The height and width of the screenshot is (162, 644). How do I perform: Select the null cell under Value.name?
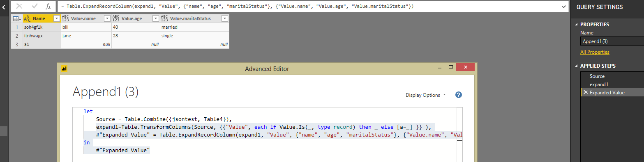(x=86, y=44)
